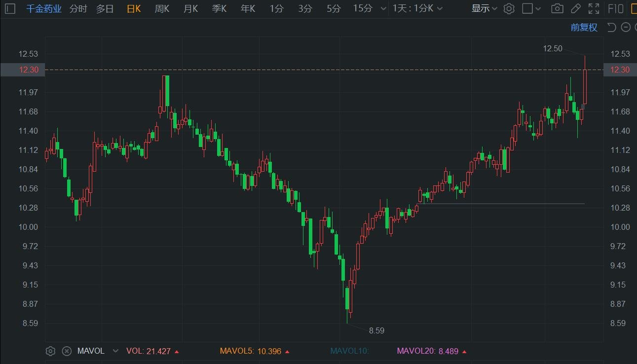Click the square layout icon in toolbar
This screenshot has width=637, height=364.
tap(527, 8)
